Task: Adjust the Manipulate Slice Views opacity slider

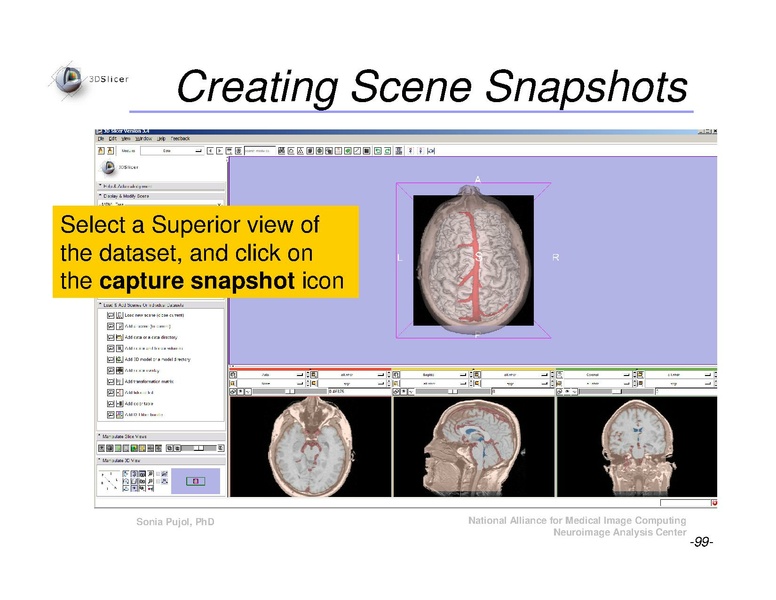Action: coord(198,448)
